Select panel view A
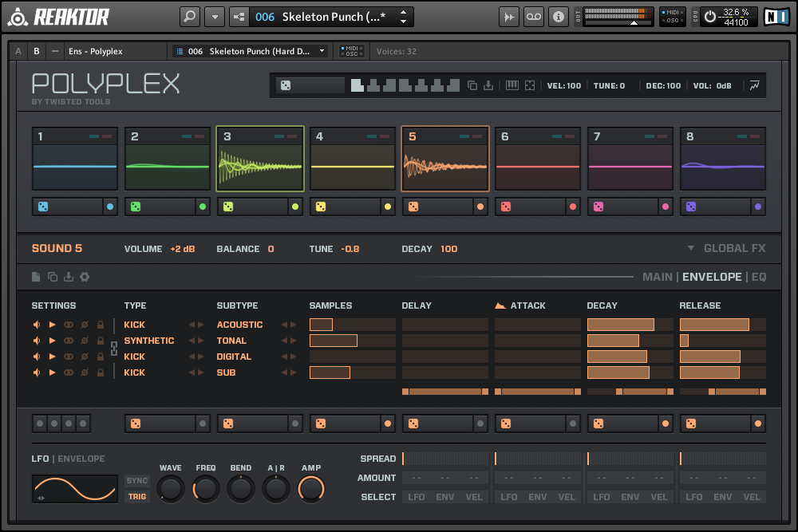 pyautogui.click(x=18, y=51)
